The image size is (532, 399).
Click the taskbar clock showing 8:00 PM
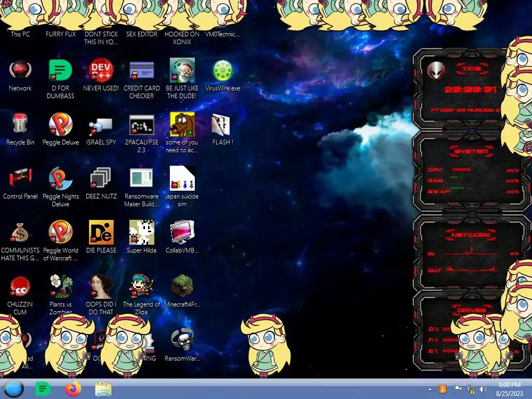[509, 389]
